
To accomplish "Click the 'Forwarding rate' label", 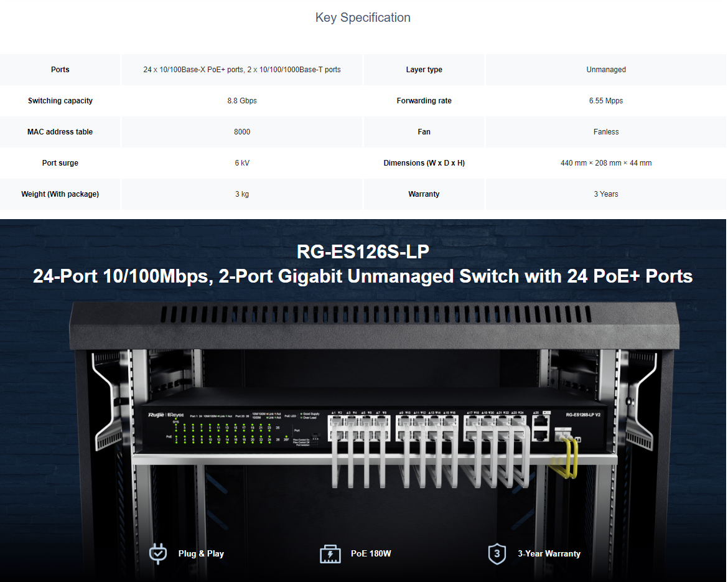I will click(x=424, y=101).
